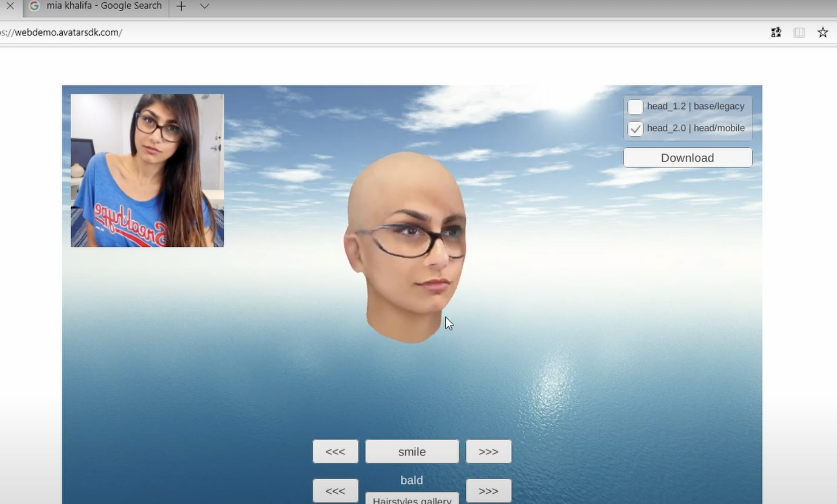Close the current browser tab
The height and width of the screenshot is (504, 837).
pos(10,6)
